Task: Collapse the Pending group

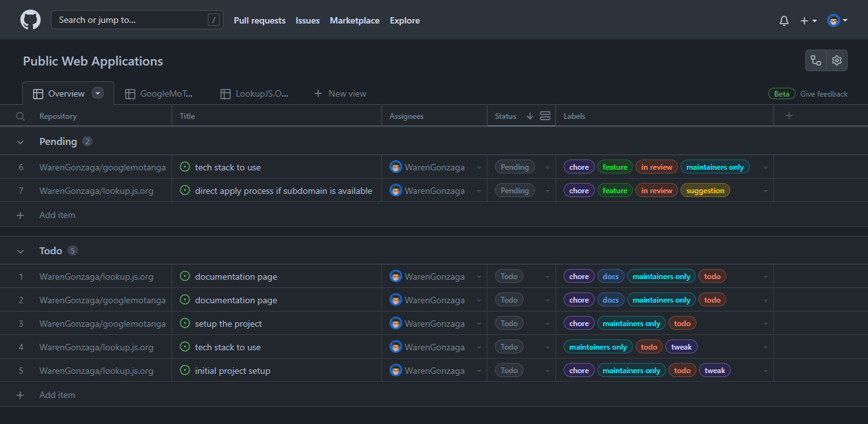Action: pos(20,142)
